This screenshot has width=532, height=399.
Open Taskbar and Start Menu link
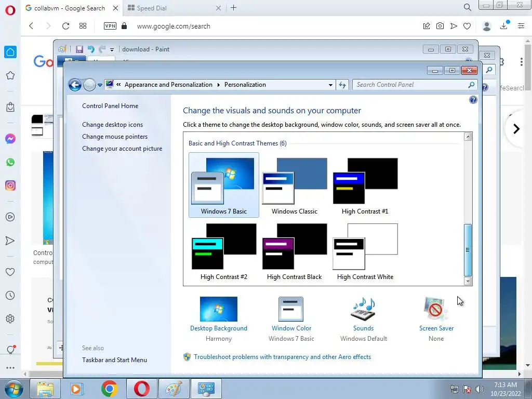(114, 360)
